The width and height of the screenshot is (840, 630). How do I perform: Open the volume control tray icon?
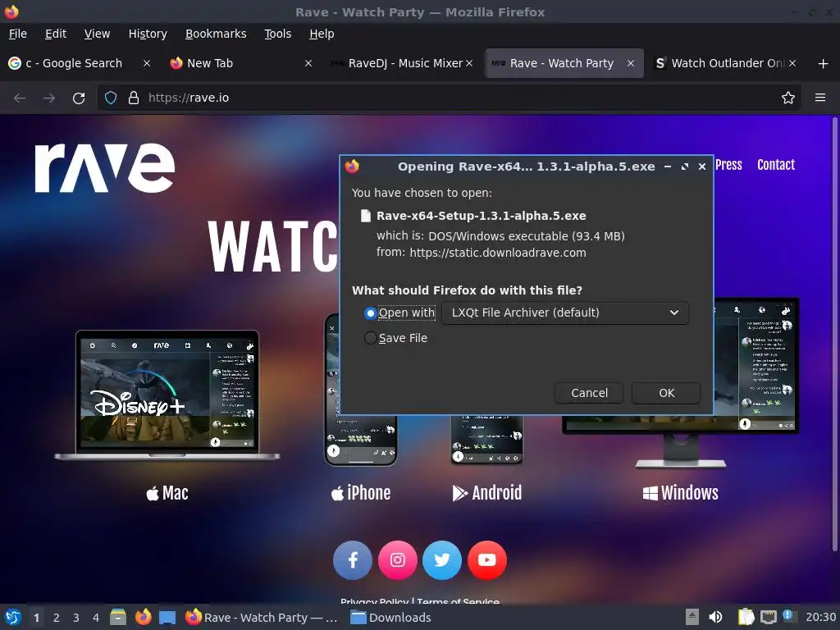coord(715,617)
